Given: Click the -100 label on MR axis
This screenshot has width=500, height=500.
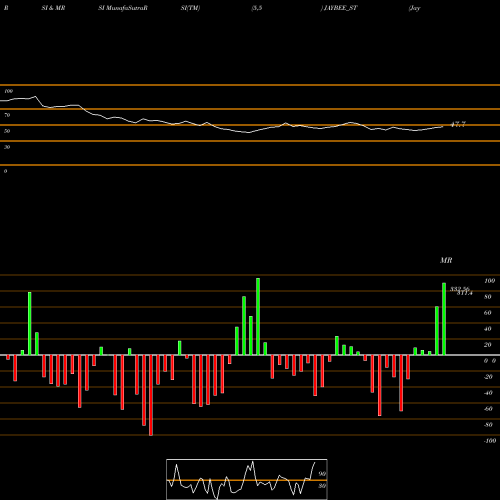Looking at the screenshot, I should [490, 441].
